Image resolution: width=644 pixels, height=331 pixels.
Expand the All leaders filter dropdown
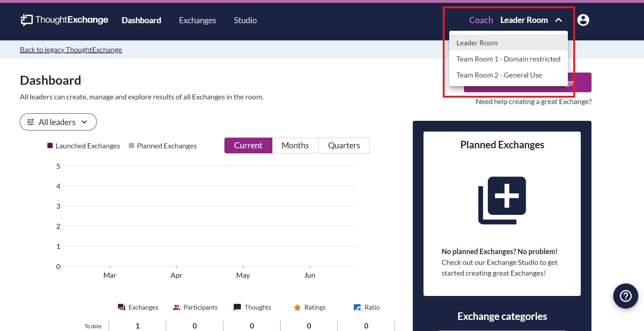58,122
